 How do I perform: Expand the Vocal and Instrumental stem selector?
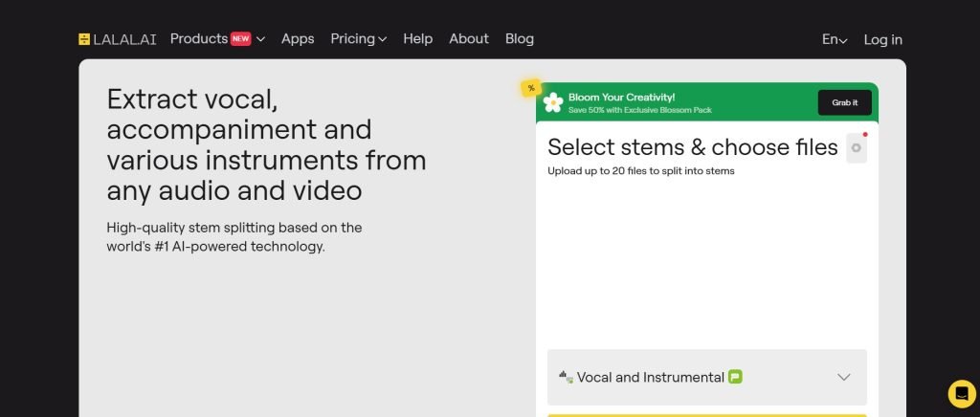pos(707,377)
